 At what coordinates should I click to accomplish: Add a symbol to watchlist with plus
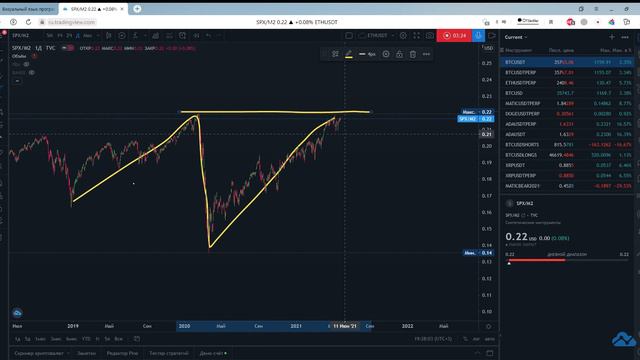[611, 37]
